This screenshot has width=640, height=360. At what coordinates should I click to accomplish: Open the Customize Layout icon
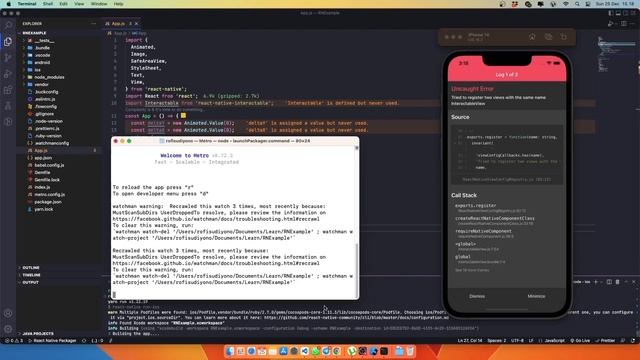[x=633, y=13]
